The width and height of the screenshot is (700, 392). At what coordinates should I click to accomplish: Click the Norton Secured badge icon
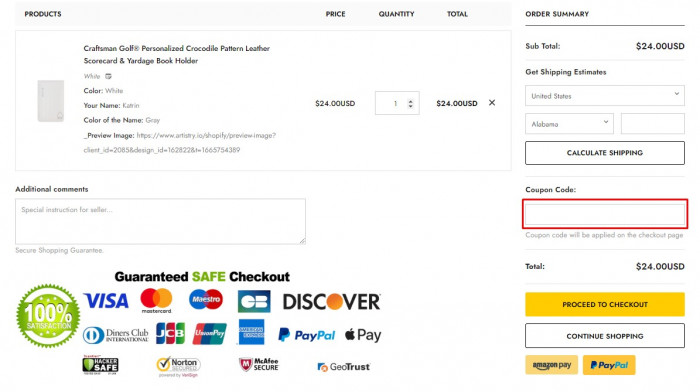click(x=178, y=367)
